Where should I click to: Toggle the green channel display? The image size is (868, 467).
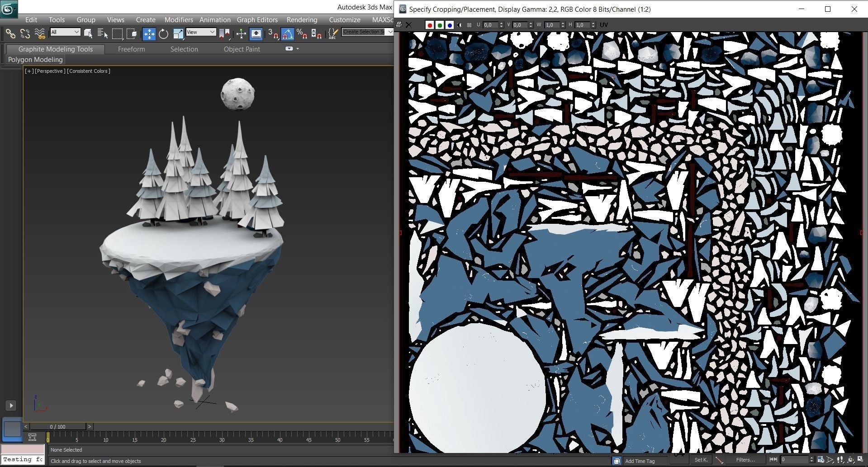(440, 25)
